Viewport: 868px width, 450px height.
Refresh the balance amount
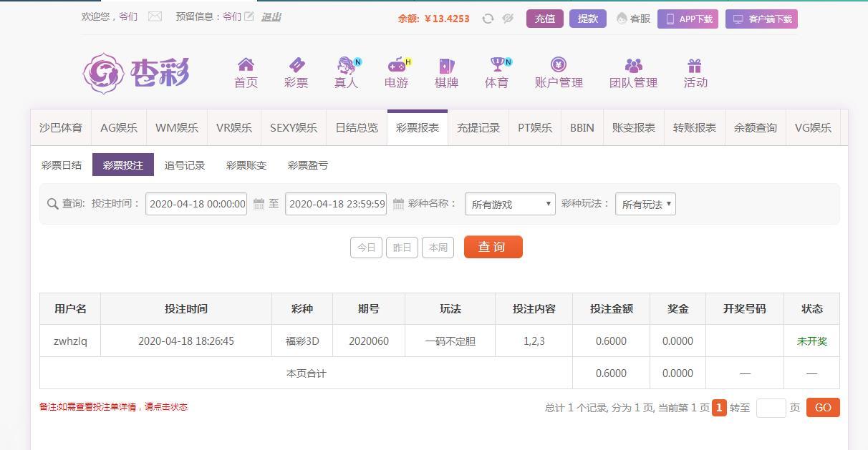tap(488, 19)
